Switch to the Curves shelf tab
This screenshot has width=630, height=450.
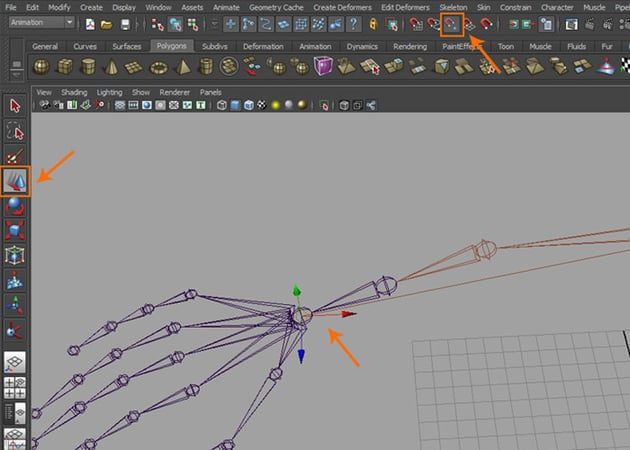point(85,46)
